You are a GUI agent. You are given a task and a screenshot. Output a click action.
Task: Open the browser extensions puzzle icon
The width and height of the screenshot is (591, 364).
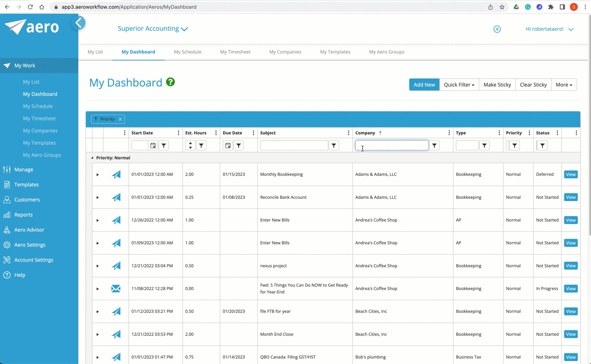click(551, 7)
